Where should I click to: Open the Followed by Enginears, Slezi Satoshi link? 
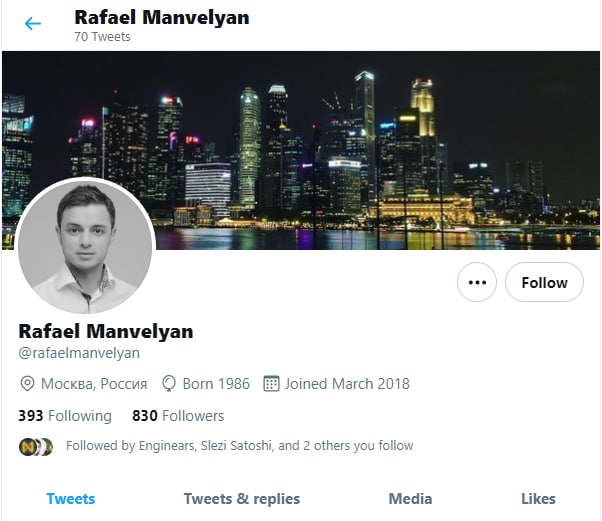point(240,446)
